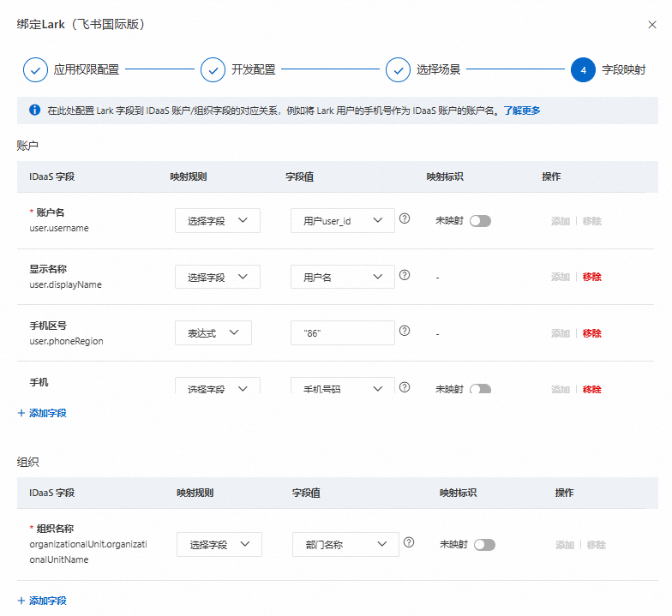Click 移除 for 显示名称 row
This screenshot has height=616, width=672.
[591, 278]
